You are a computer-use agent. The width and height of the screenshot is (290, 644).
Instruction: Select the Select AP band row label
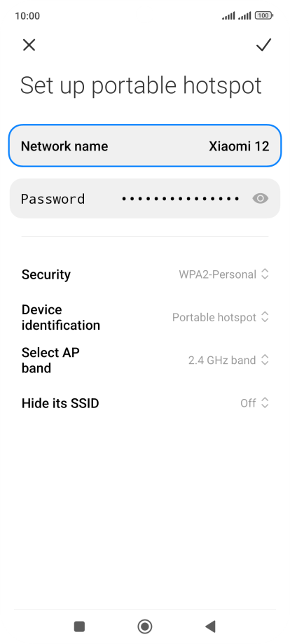(x=50, y=360)
